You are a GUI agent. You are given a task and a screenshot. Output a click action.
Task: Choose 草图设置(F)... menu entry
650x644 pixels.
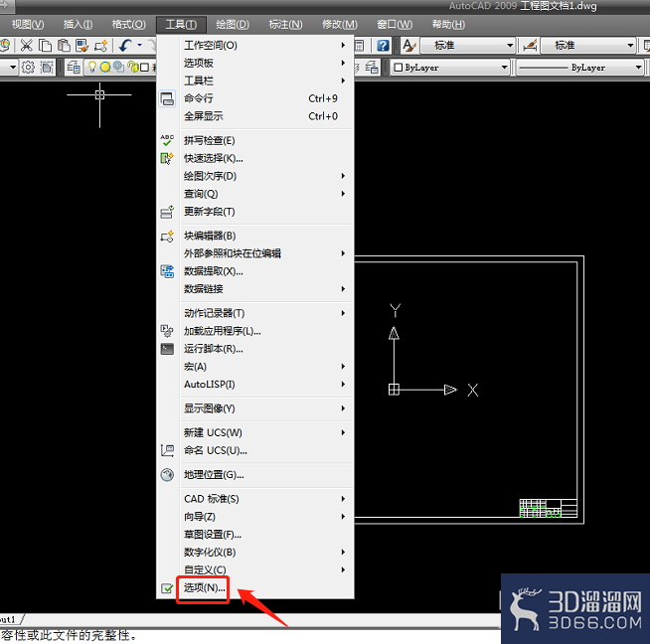[255, 535]
